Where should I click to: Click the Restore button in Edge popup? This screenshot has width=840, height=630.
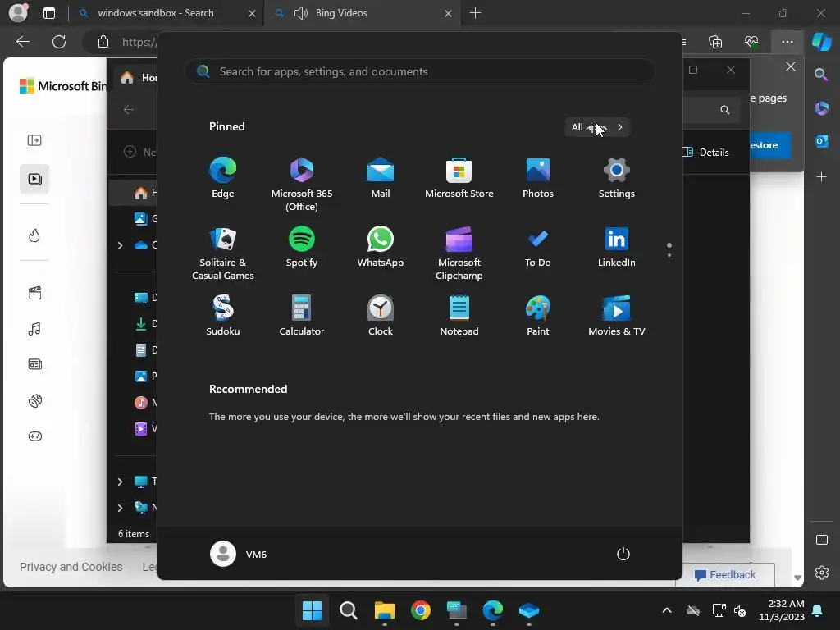[769, 145]
